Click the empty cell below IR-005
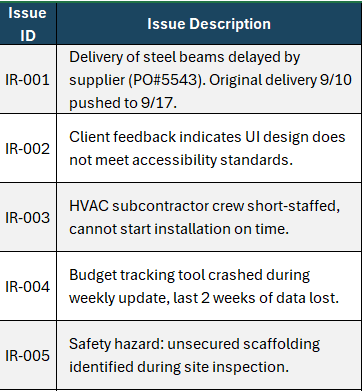The image size is (362, 391). coord(28,390)
